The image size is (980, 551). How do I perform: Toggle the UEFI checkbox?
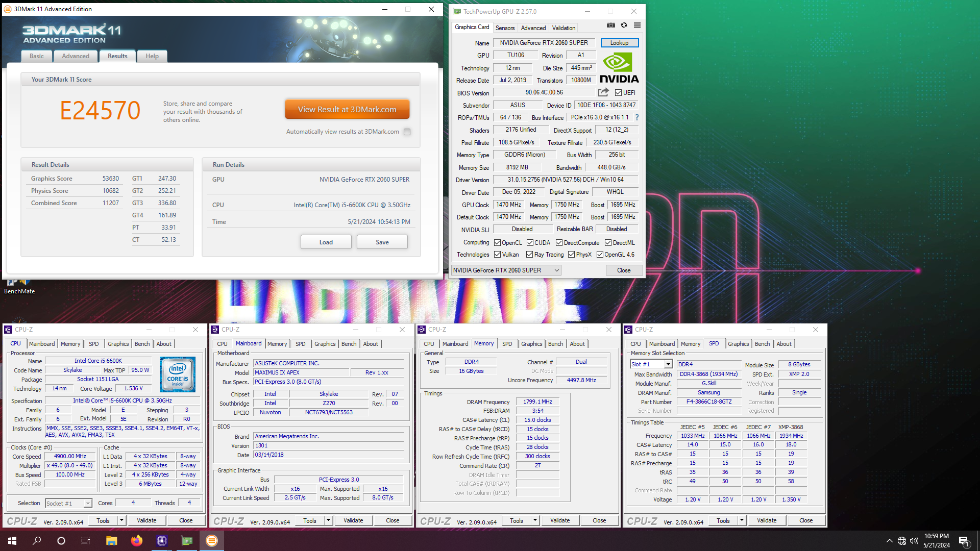click(x=618, y=93)
